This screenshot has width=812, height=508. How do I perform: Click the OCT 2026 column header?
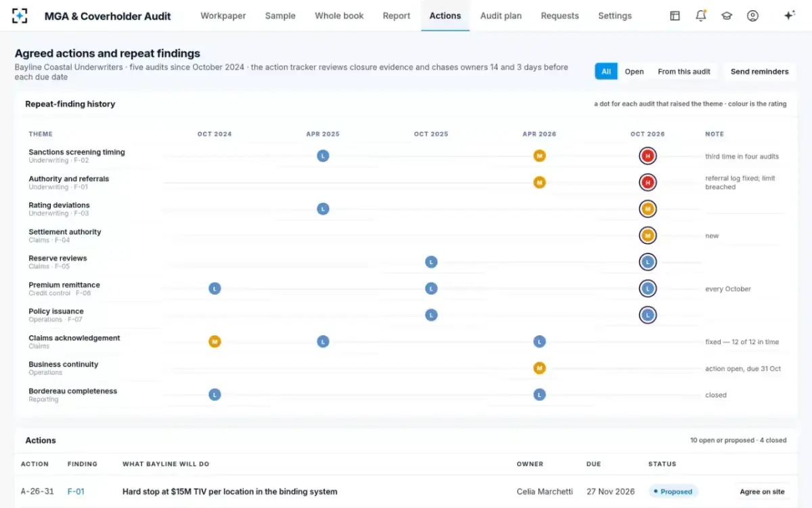click(x=648, y=134)
